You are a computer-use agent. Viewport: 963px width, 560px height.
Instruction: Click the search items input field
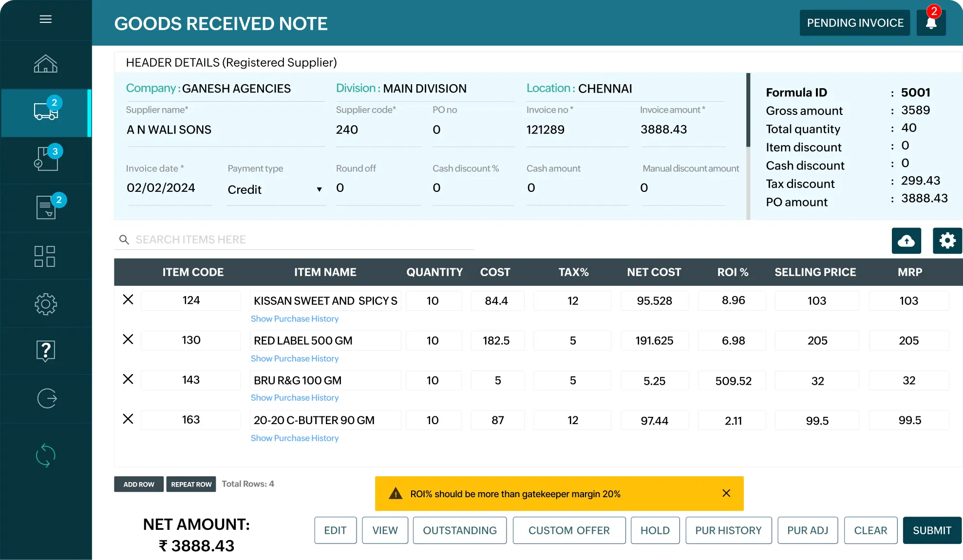(292, 239)
